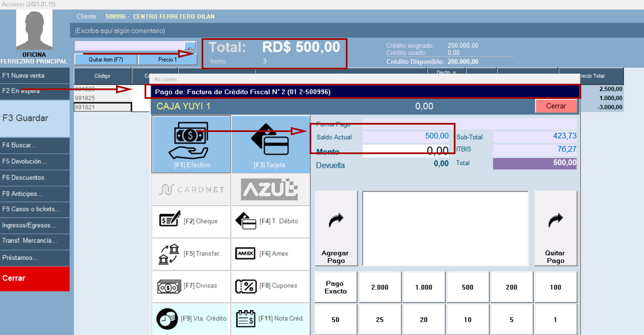Select the Cheque payment method
Image resolution: width=644 pixels, height=335 pixels.
click(191, 221)
